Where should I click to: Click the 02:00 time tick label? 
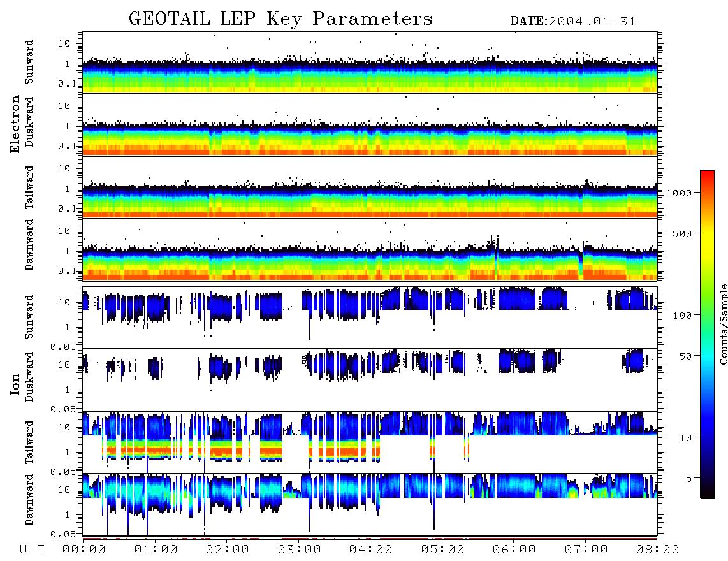pos(228,550)
